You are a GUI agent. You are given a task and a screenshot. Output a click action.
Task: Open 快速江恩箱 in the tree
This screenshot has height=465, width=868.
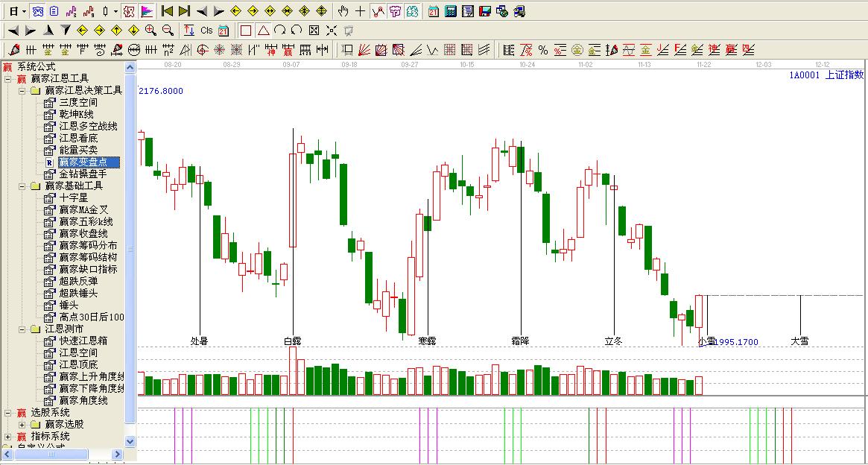click(83, 341)
